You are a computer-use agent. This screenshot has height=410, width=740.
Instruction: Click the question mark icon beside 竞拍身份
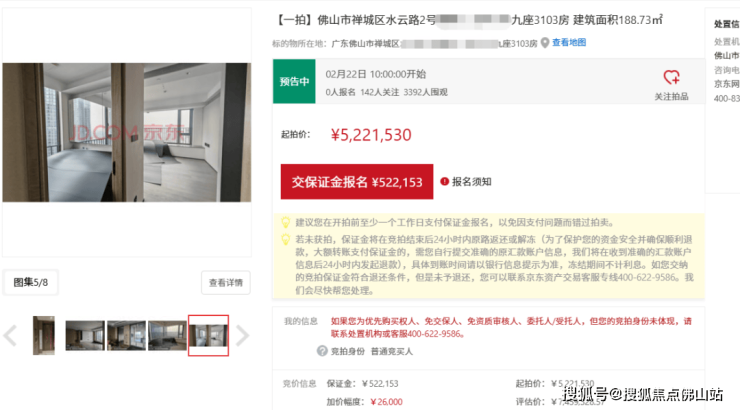click(x=322, y=351)
